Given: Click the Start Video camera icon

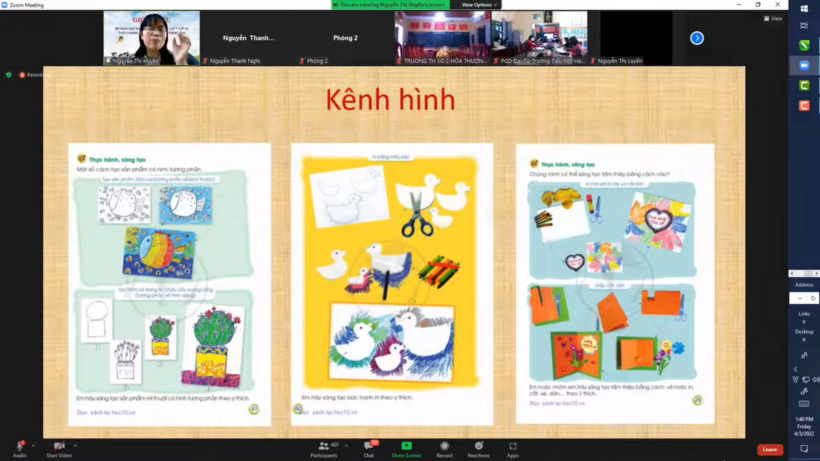Looking at the screenshot, I should [59, 446].
